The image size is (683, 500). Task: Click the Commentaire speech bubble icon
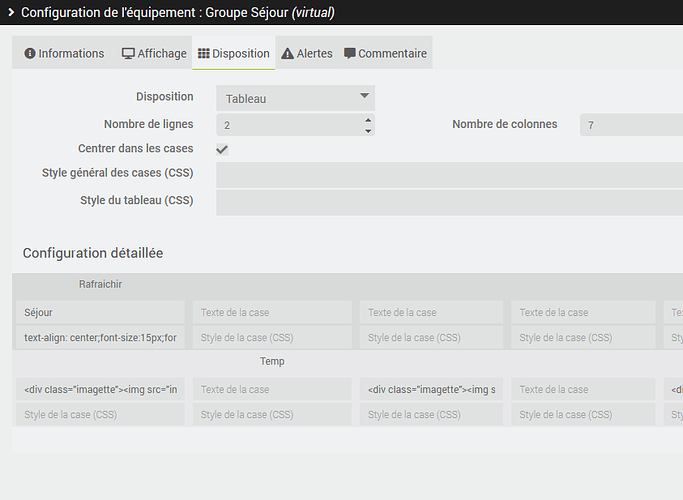coord(350,54)
